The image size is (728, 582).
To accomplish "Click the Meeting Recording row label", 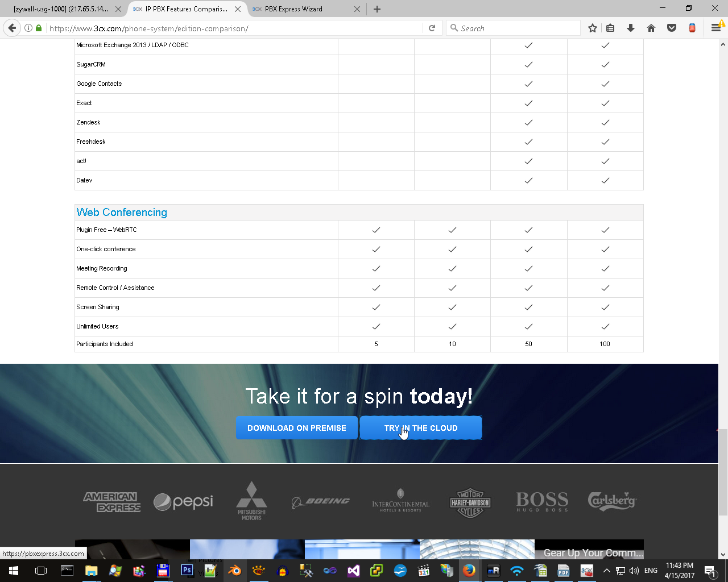I will click(102, 268).
